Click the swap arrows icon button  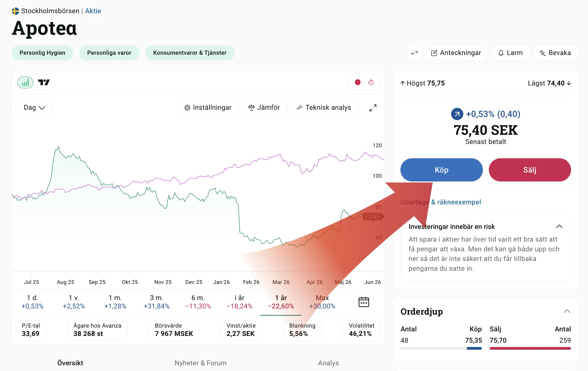tap(414, 53)
